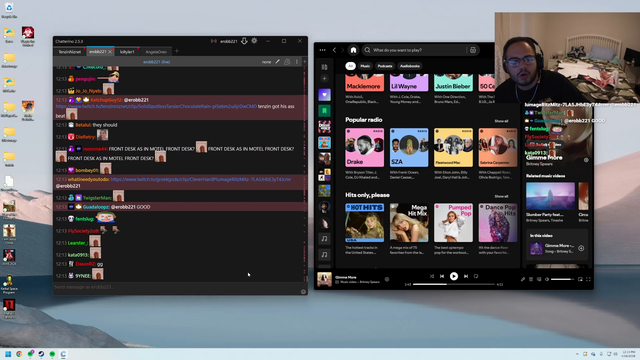The width and height of the screenshot is (640, 360).
Task: Open the Justin Bieber mix card
Action: coord(453,83)
